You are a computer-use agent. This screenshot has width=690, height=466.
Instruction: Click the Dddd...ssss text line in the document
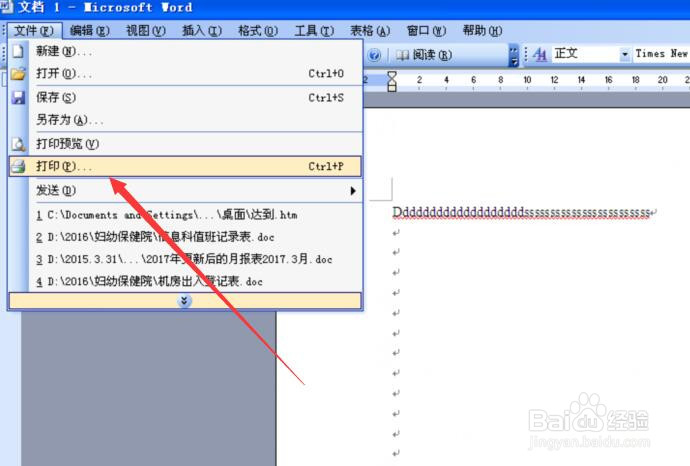click(521, 213)
